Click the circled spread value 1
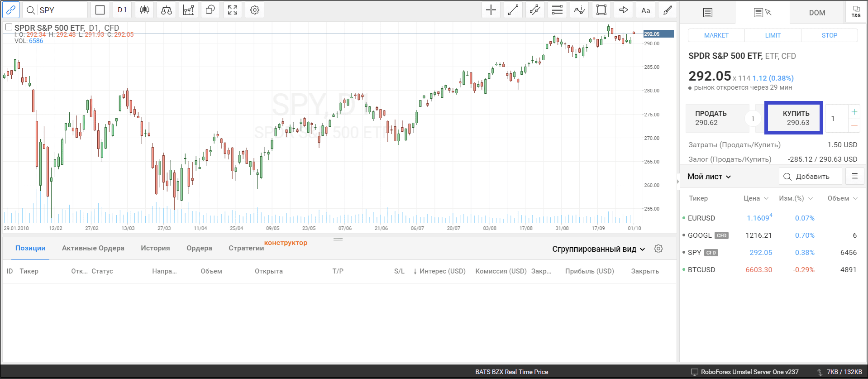This screenshot has height=379, width=868. [x=753, y=119]
